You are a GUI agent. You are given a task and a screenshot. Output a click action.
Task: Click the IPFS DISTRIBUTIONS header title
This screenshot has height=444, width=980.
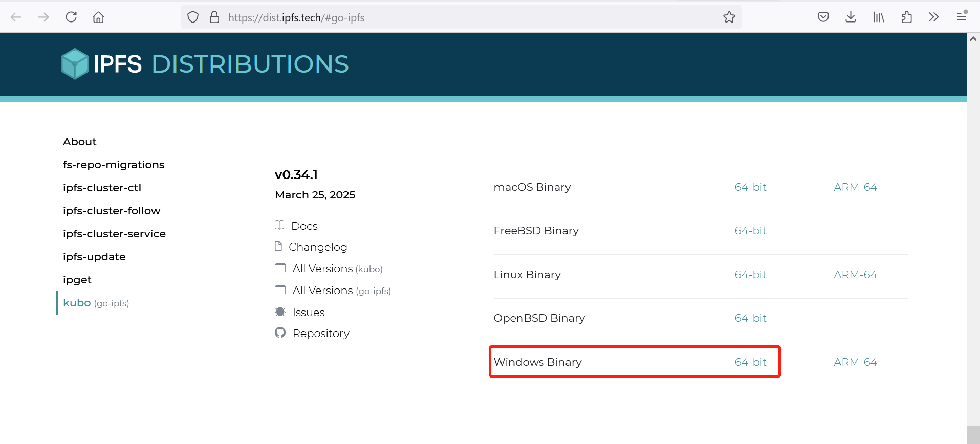pos(221,64)
